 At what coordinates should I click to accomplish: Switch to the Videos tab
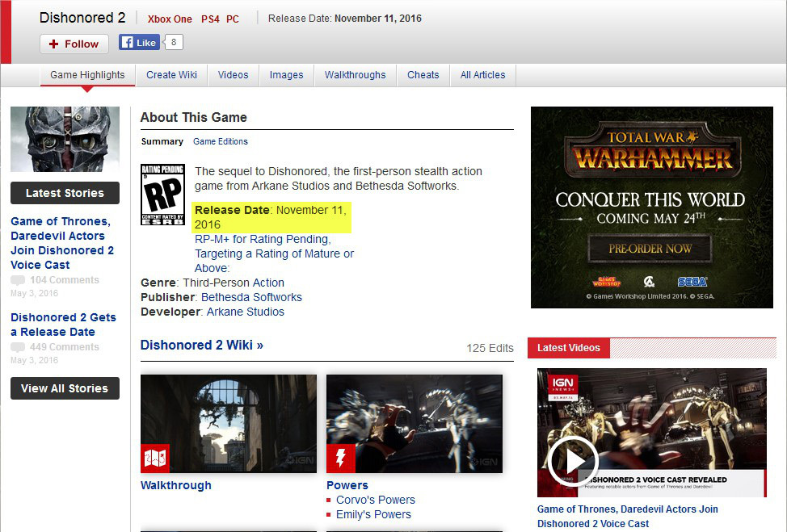(233, 75)
